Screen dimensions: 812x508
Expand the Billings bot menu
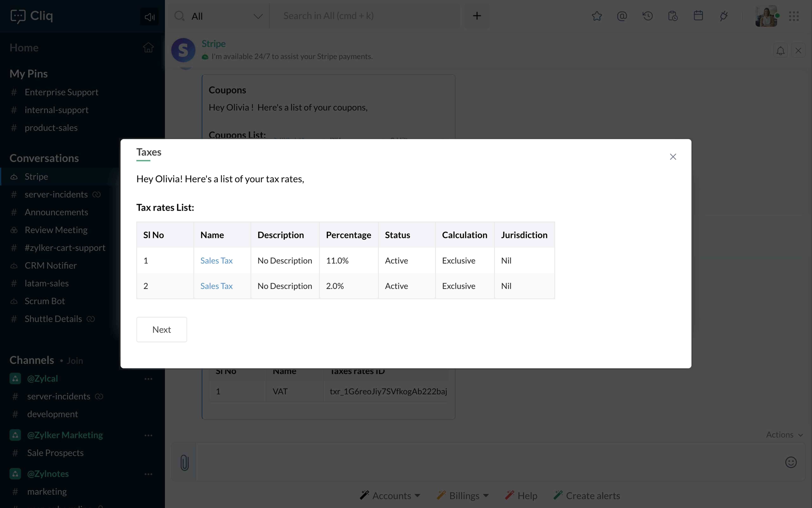click(x=463, y=496)
